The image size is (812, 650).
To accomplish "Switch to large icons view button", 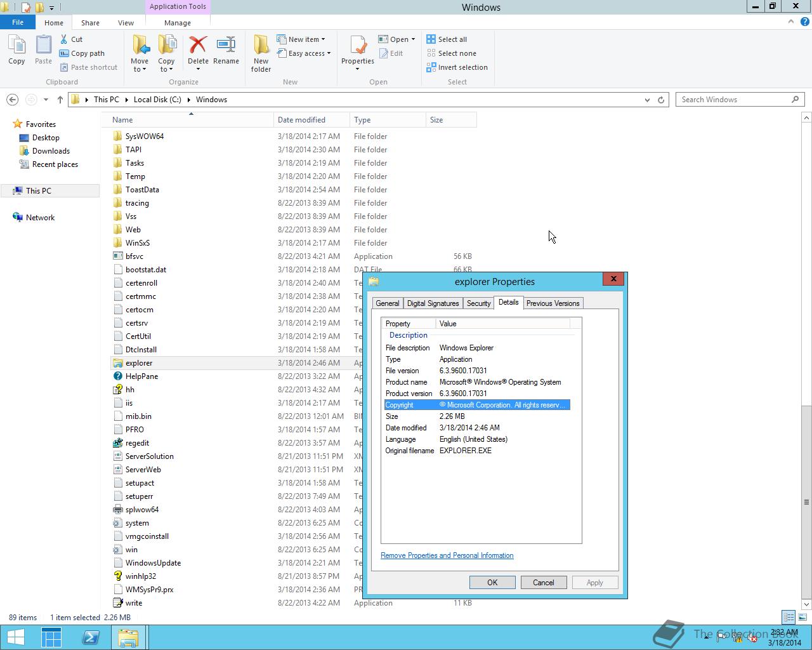I will coord(802,617).
